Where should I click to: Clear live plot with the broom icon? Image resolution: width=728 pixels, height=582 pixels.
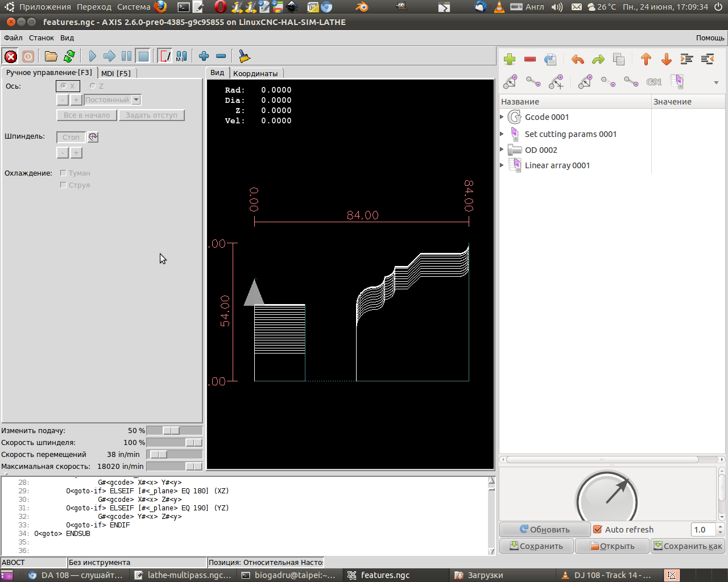pyautogui.click(x=244, y=56)
